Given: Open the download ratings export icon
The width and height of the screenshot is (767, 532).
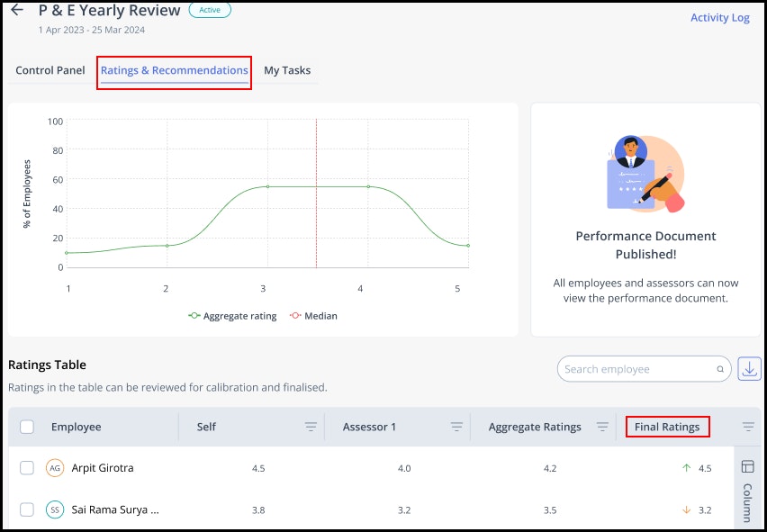Looking at the screenshot, I should [750, 368].
